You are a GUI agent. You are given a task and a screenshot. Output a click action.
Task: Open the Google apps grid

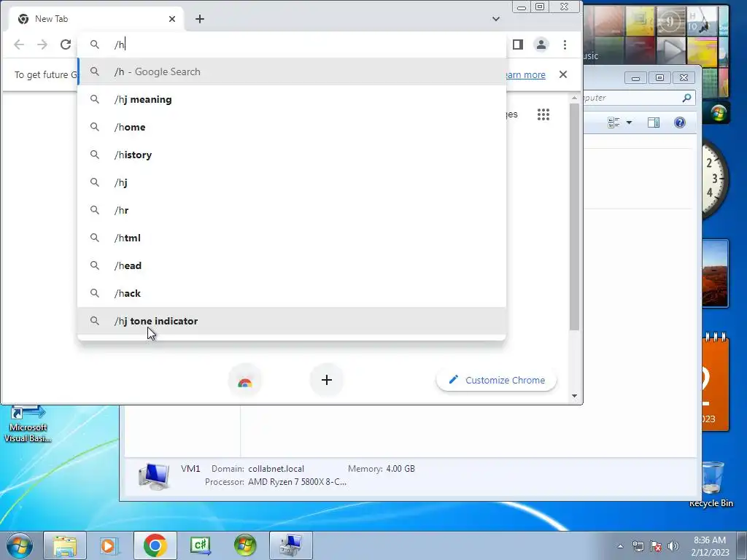tap(543, 114)
